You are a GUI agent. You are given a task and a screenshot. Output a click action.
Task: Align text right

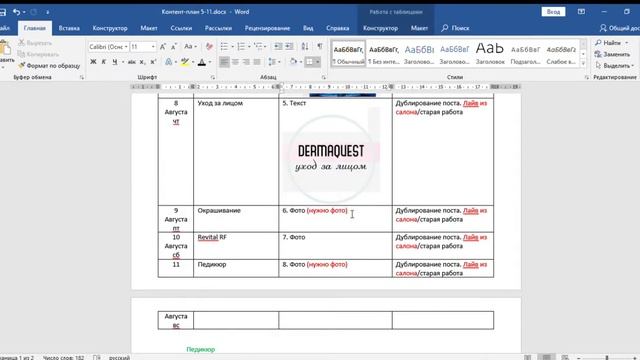(x=246, y=62)
